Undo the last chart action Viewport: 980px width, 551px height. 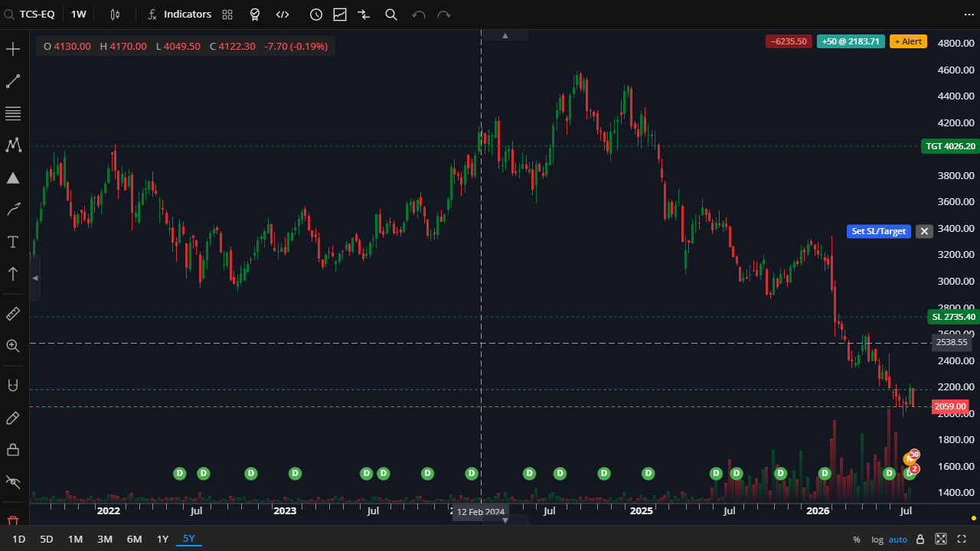tap(418, 15)
